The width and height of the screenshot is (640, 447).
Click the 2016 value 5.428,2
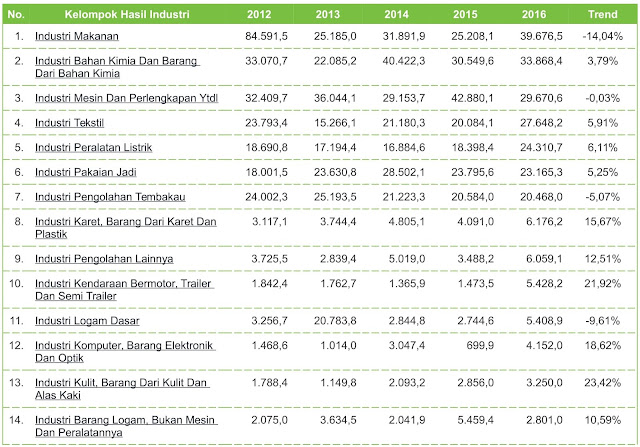pyautogui.click(x=544, y=283)
